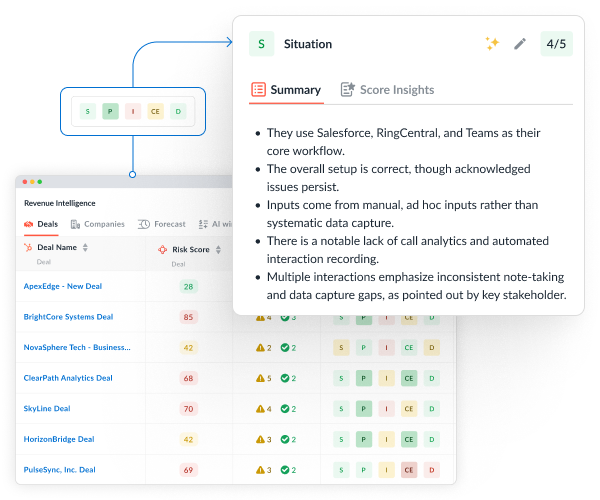
Task: Click the HubSpot icon beside Deal Name
Action: [x=28, y=248]
